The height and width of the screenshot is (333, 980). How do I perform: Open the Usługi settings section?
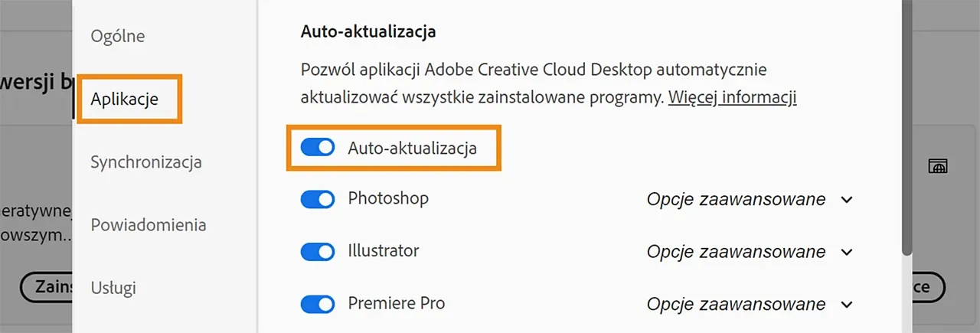point(113,288)
